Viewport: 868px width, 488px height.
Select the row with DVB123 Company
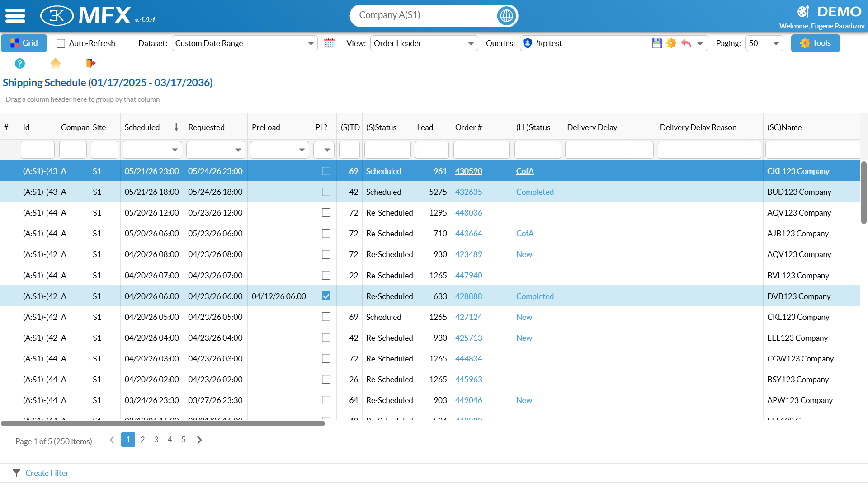430,296
